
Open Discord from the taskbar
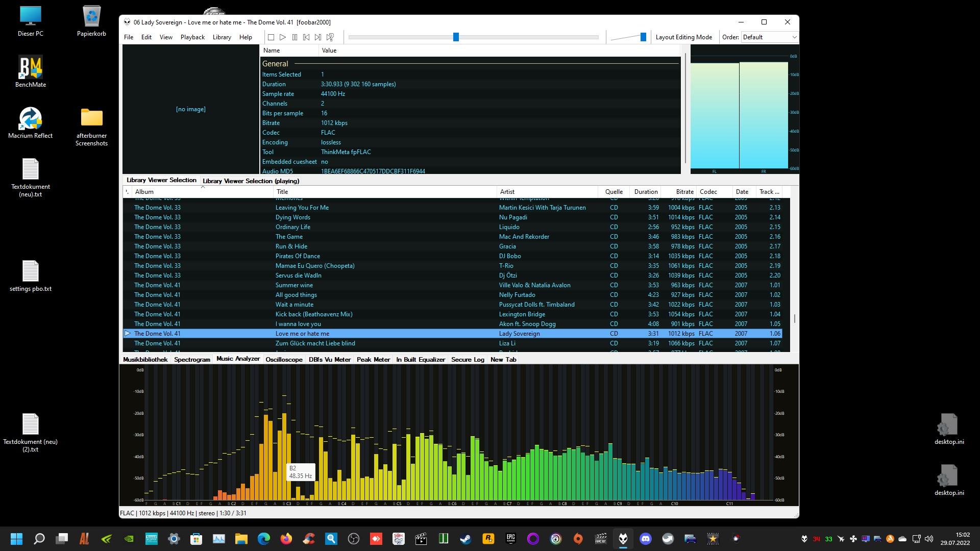coord(646,539)
